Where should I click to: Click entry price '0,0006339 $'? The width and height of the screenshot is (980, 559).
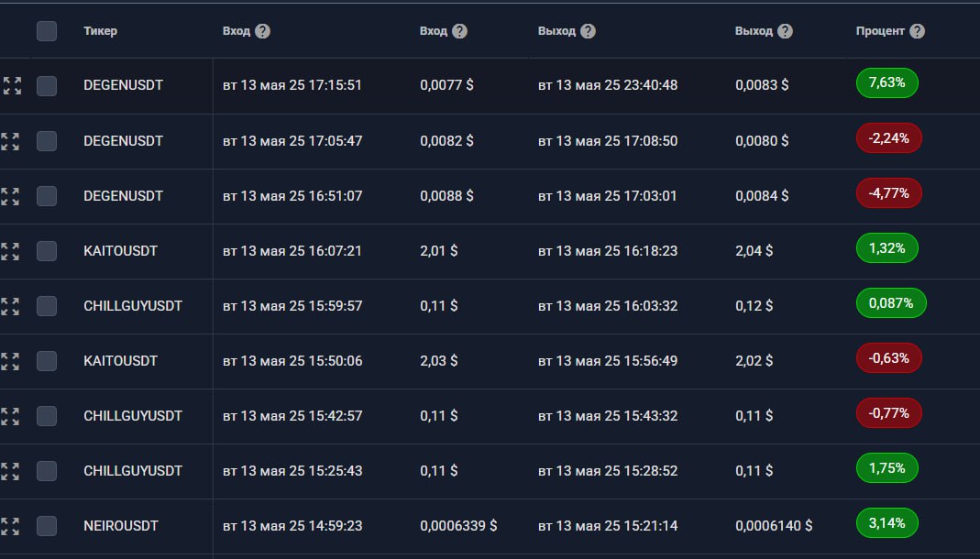(x=458, y=526)
